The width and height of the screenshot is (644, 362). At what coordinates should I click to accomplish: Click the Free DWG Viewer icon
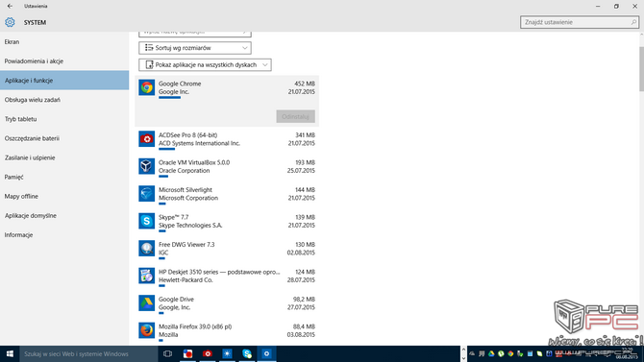[x=147, y=249]
